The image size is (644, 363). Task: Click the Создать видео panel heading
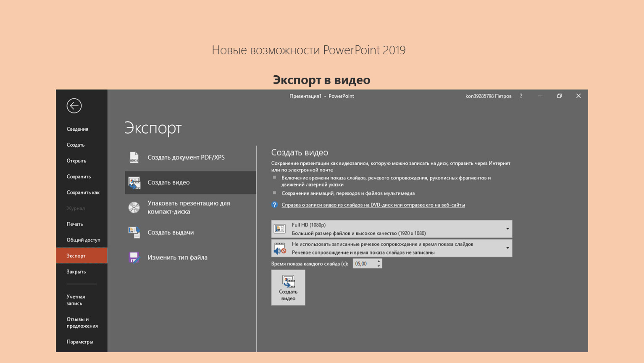pyautogui.click(x=300, y=153)
